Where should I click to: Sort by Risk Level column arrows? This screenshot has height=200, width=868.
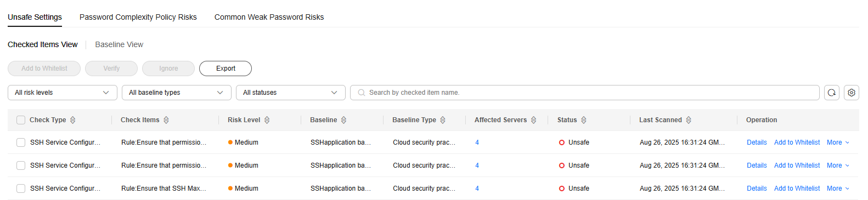click(267, 120)
